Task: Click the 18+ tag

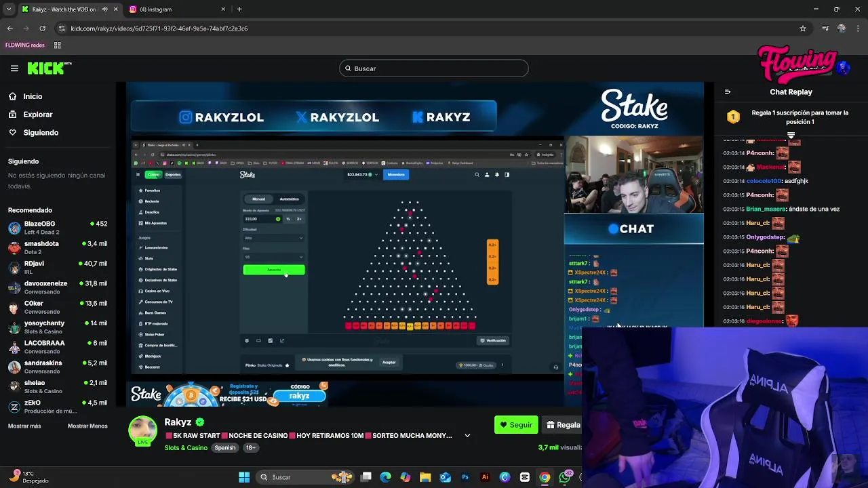Action: (251, 447)
